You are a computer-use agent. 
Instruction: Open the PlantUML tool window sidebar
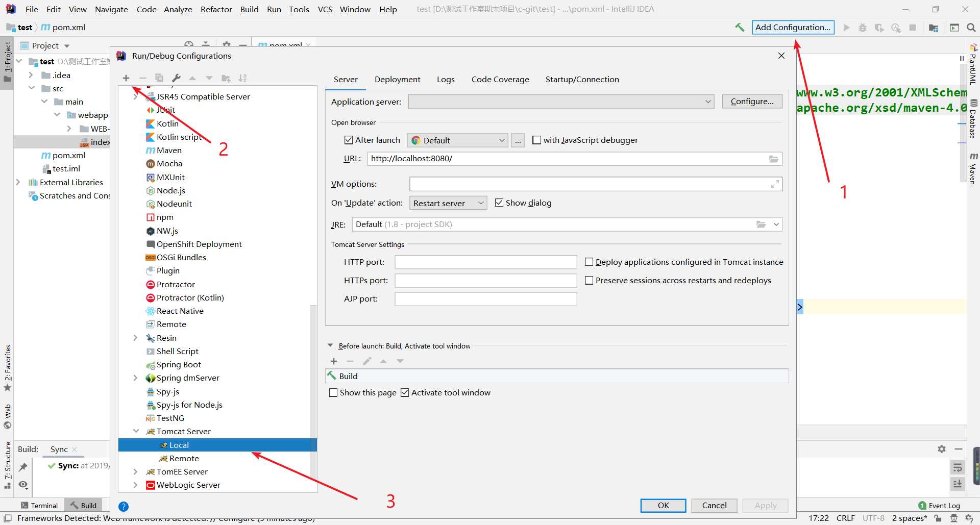pyautogui.click(x=973, y=65)
